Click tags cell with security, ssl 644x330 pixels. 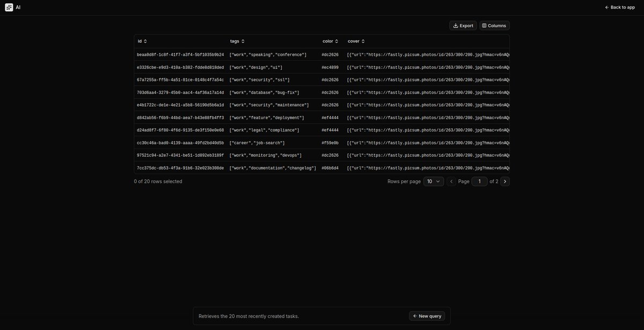[259, 80]
